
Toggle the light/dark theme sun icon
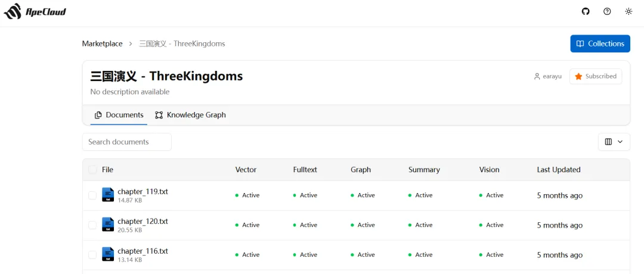click(628, 11)
